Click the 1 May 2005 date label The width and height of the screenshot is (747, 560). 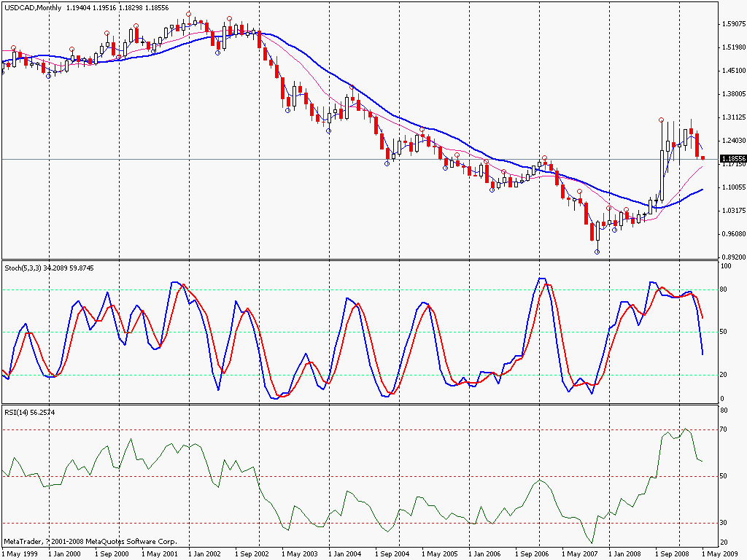click(x=439, y=554)
